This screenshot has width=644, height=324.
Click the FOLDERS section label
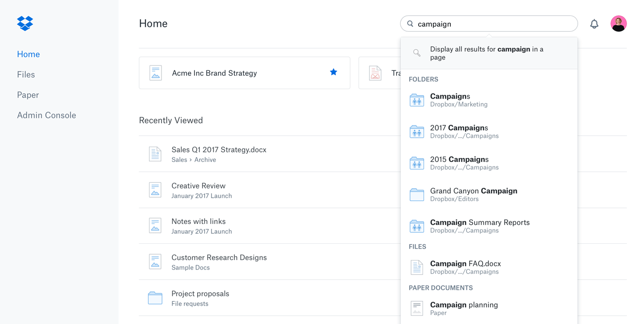pos(424,79)
